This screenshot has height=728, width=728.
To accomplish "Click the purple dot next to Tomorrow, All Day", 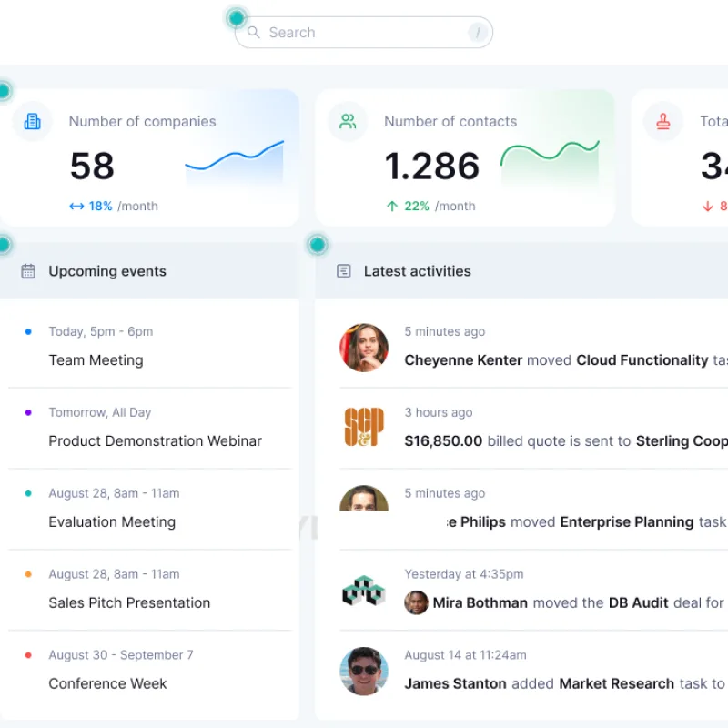I will [x=28, y=412].
